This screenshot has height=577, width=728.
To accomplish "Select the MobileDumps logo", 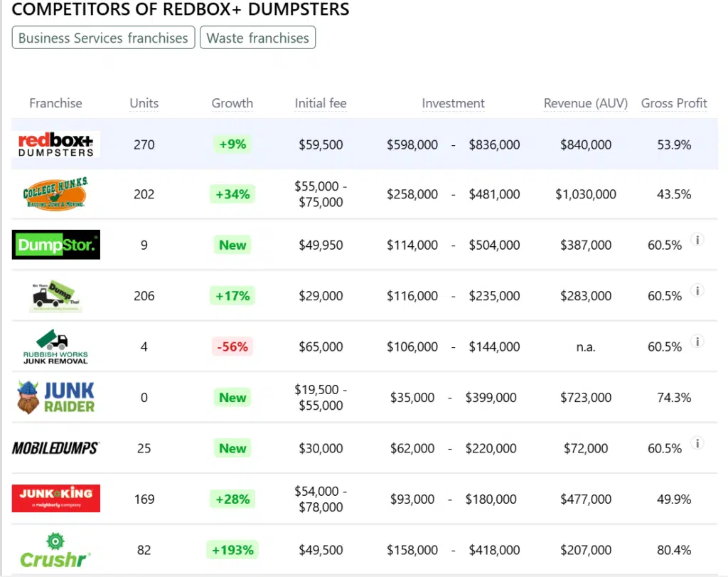I will pos(55,448).
